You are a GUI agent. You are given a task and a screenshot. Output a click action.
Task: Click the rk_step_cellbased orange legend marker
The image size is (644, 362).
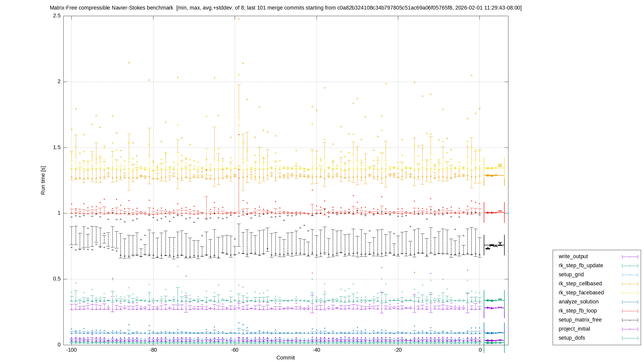point(630,284)
